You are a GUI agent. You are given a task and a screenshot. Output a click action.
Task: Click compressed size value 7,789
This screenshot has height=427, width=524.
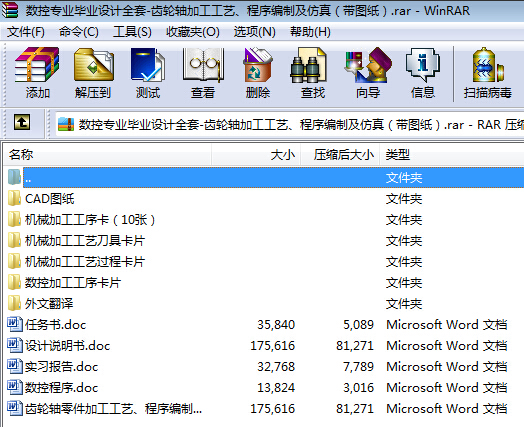[x=358, y=367]
